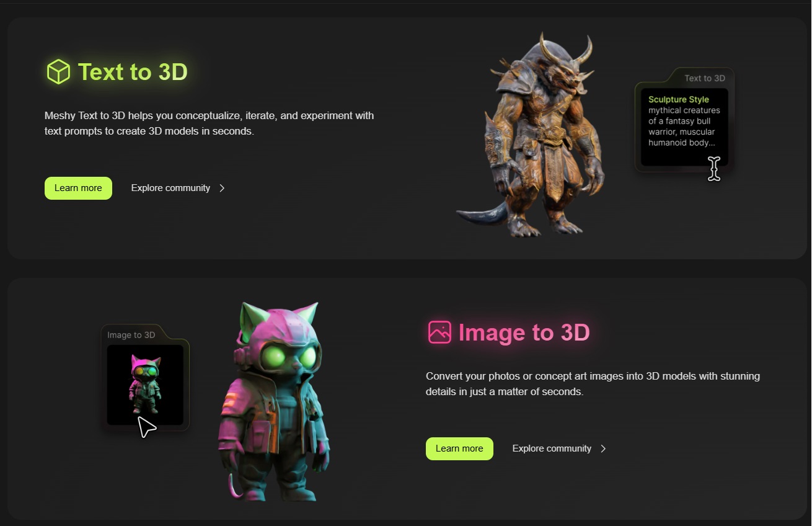This screenshot has height=526, width=812.
Task: Click the paragraph starting 'Convert your photos or concept art'
Action: (593, 384)
